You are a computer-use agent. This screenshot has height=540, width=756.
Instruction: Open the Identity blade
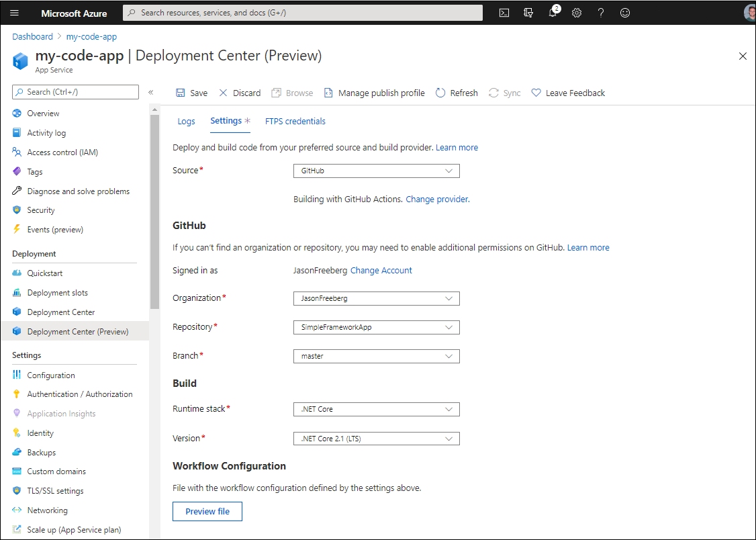40,433
